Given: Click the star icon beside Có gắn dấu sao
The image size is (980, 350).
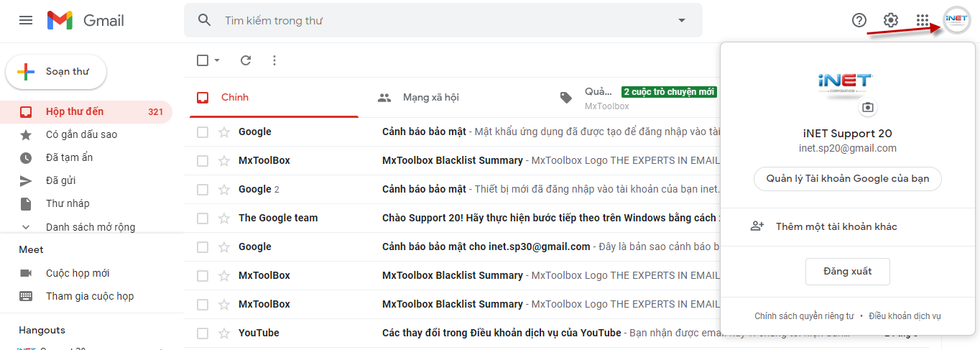Looking at the screenshot, I should coord(26,134).
